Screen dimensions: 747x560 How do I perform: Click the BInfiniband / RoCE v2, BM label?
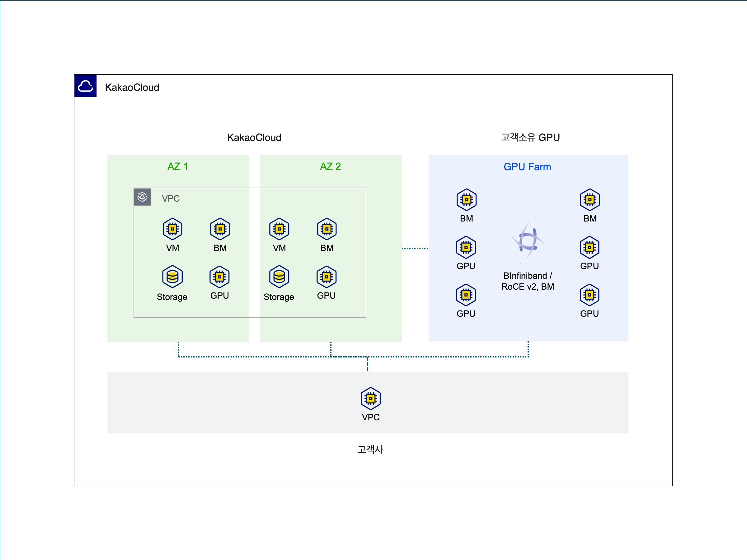click(528, 281)
